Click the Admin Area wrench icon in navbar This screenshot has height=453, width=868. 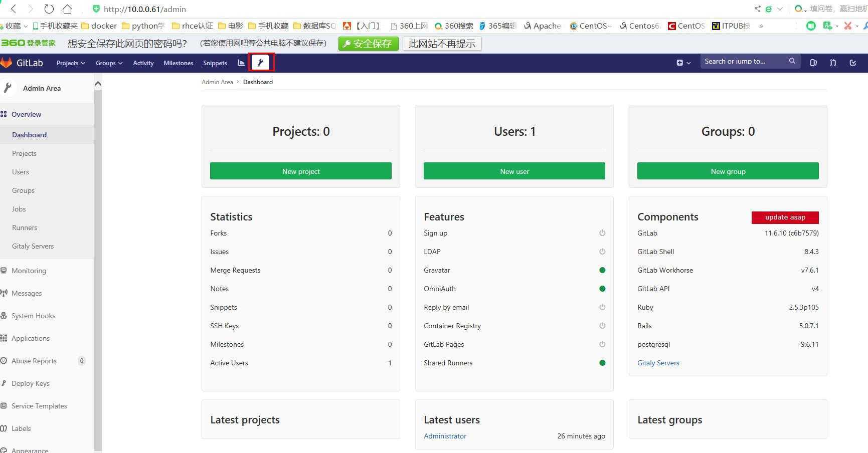click(x=261, y=63)
